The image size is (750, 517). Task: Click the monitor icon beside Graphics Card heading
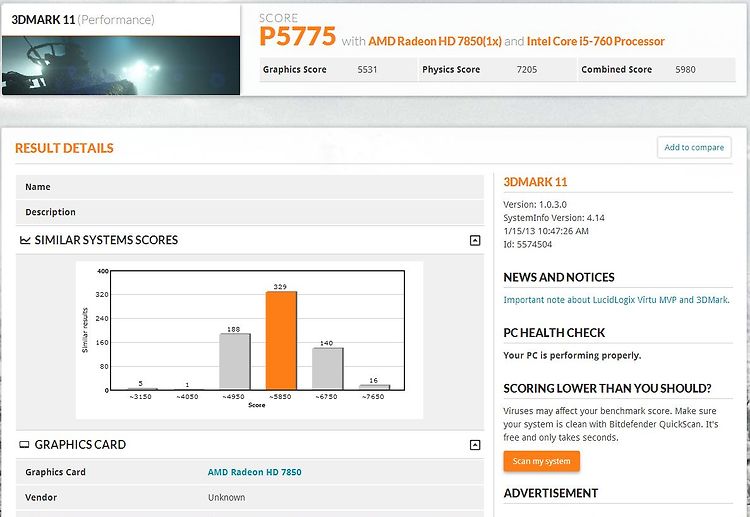tap(24, 445)
